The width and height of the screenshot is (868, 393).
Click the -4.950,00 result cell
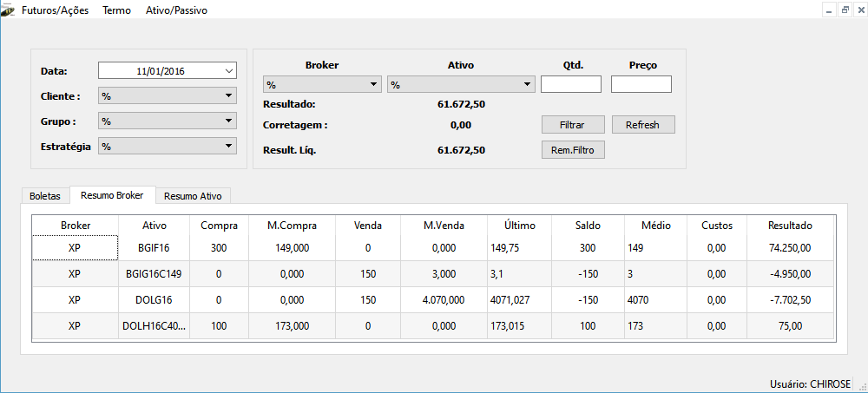coord(790,273)
